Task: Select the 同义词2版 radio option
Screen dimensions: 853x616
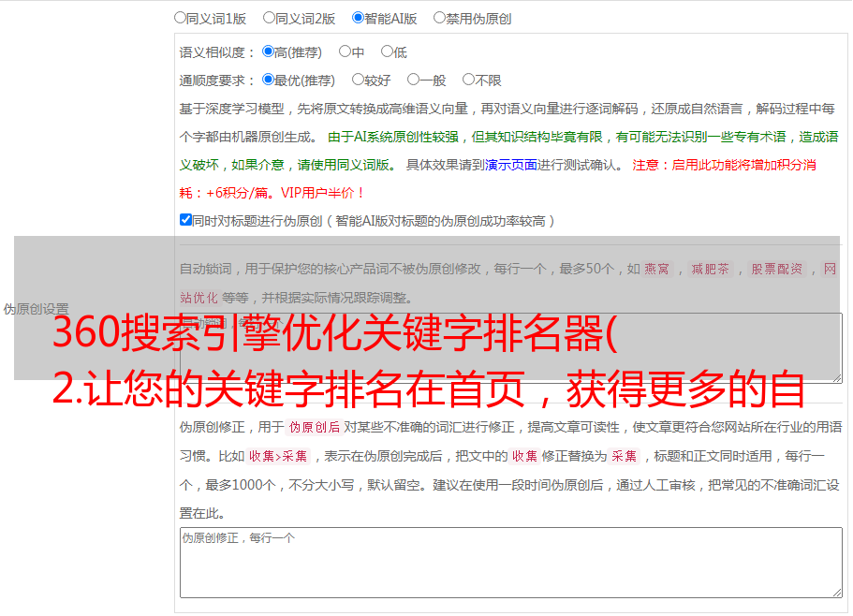Action: point(269,18)
